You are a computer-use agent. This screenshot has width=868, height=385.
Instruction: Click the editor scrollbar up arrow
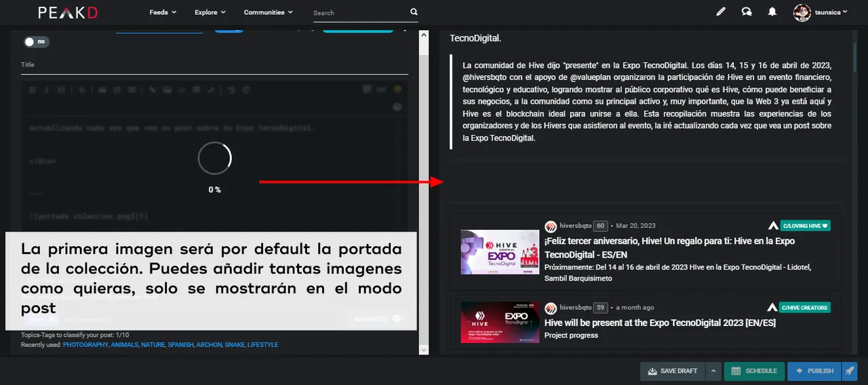point(424,35)
